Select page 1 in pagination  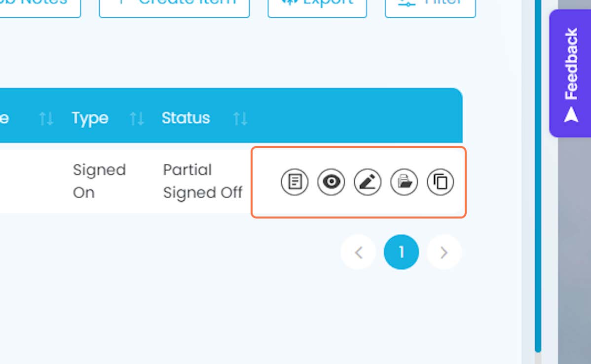click(x=402, y=252)
